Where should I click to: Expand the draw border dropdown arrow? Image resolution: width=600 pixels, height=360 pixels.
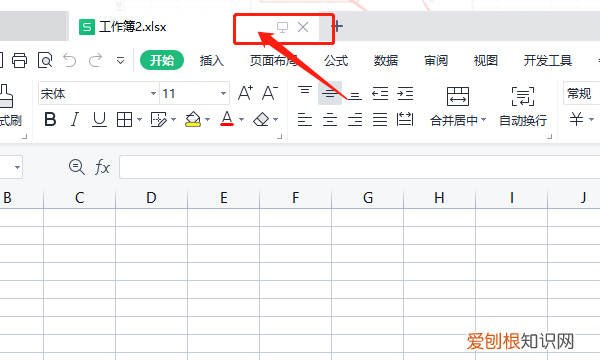tap(173, 120)
